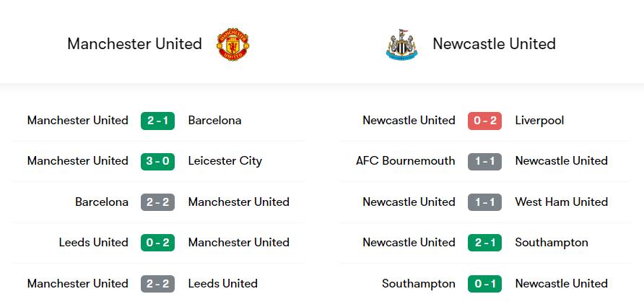Open the AFC Bournemouth 1 - 1 score badge
Screen dimensions: 644x307
coord(484,161)
